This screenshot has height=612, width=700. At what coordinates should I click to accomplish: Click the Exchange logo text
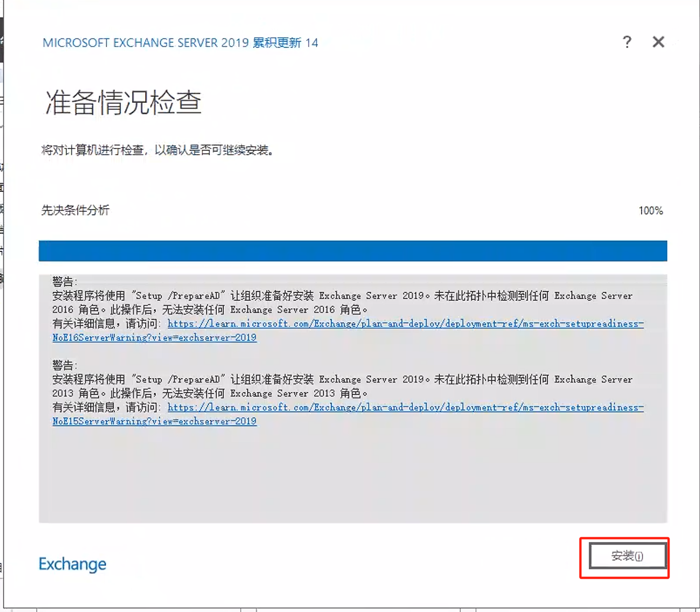[x=72, y=564]
